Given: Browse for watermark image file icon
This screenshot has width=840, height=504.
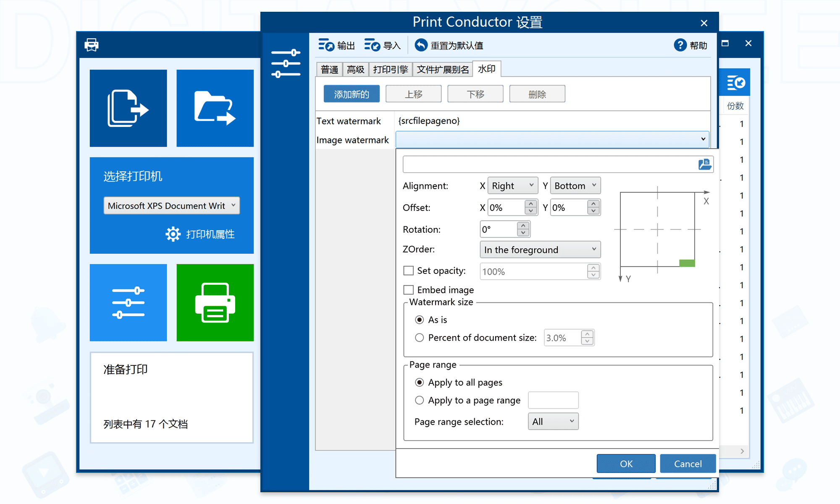Looking at the screenshot, I should click(705, 164).
